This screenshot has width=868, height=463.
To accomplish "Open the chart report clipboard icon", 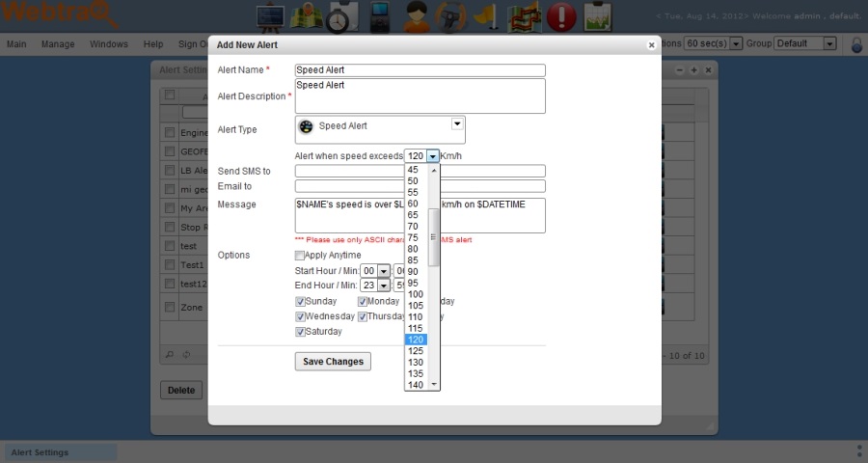I will coord(598,16).
